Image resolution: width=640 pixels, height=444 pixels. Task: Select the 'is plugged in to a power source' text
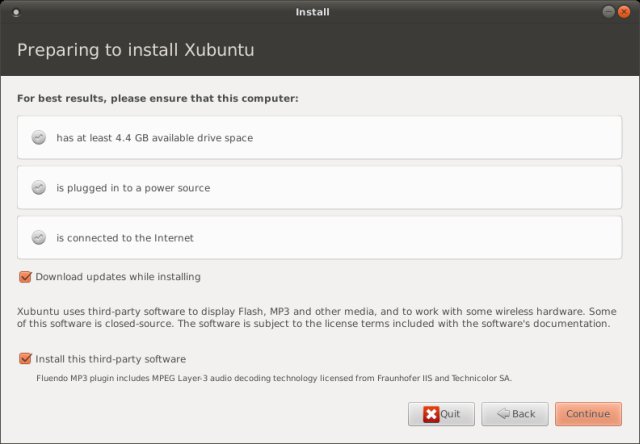[x=133, y=188]
